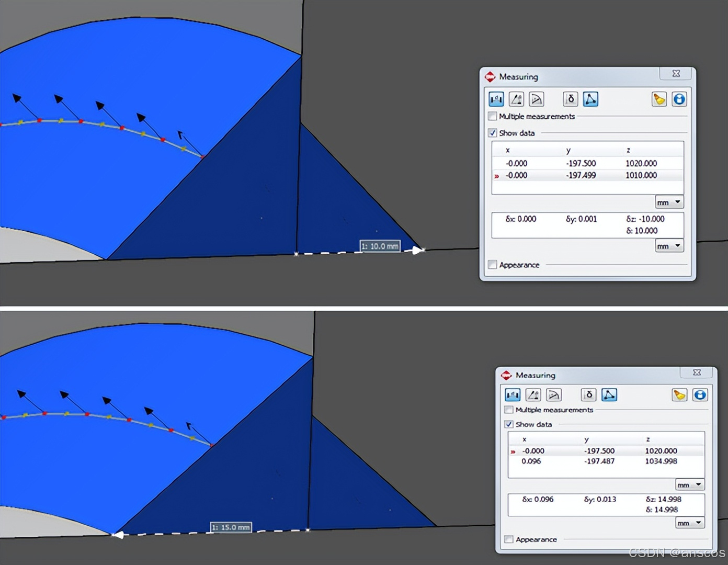728x565 pixels.
Task: Open mm unit dropdown below the δz: 14.998 result
Action: (x=690, y=523)
